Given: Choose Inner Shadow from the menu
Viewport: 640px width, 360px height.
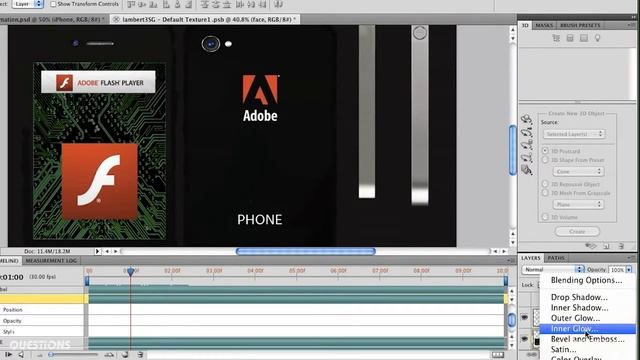Looking at the screenshot, I should point(587,308).
